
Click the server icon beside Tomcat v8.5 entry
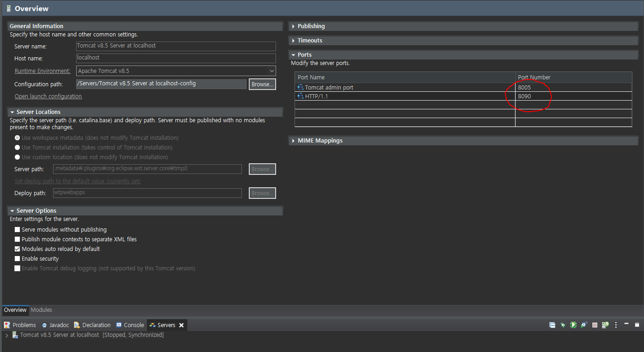(x=14, y=334)
